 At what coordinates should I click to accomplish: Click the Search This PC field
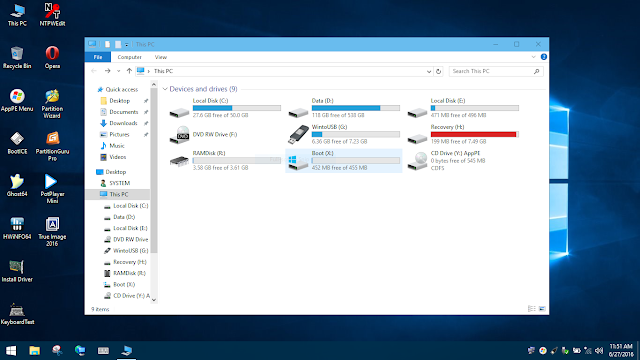point(496,71)
